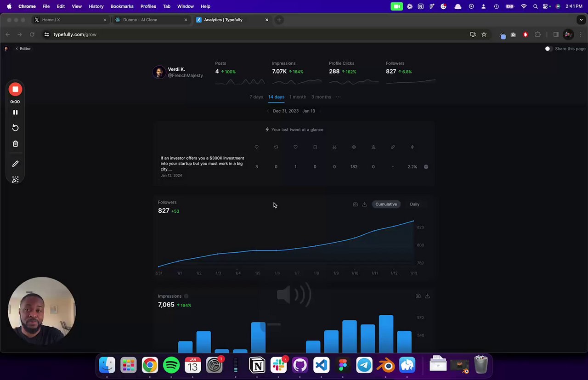The image size is (588, 380).
Task: Open the View menu
Action: (77, 6)
